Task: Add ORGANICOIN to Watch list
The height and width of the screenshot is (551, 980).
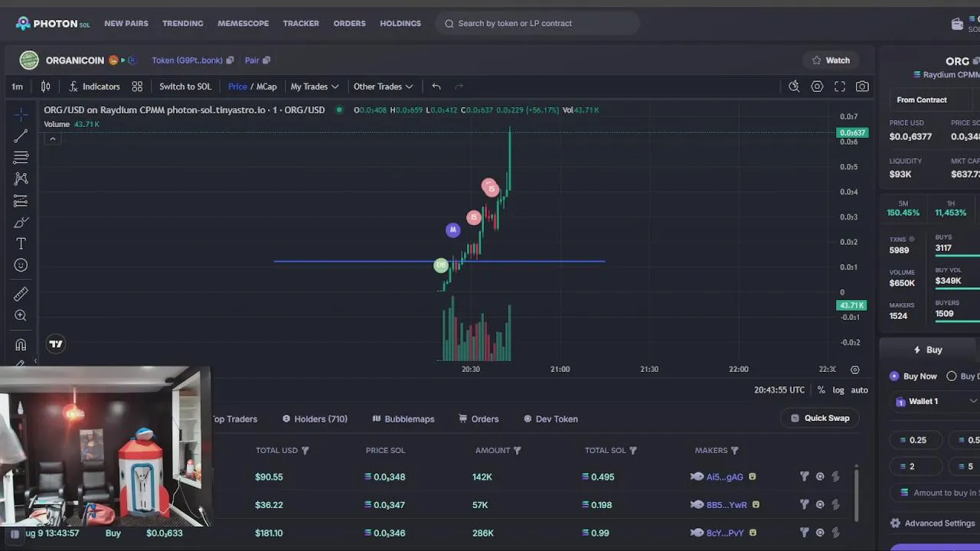Action: point(831,60)
